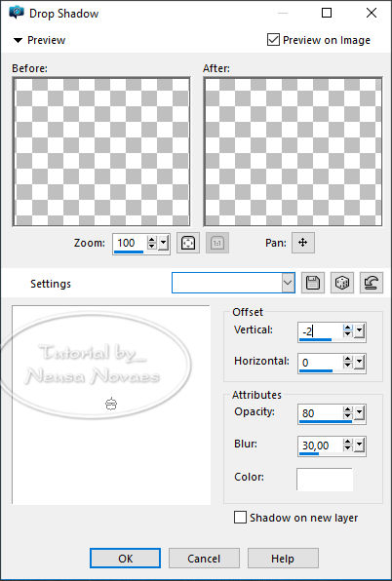Click the Zoom 100% (1:1) icon
Viewport: 392px width, 581px height.
point(217,243)
